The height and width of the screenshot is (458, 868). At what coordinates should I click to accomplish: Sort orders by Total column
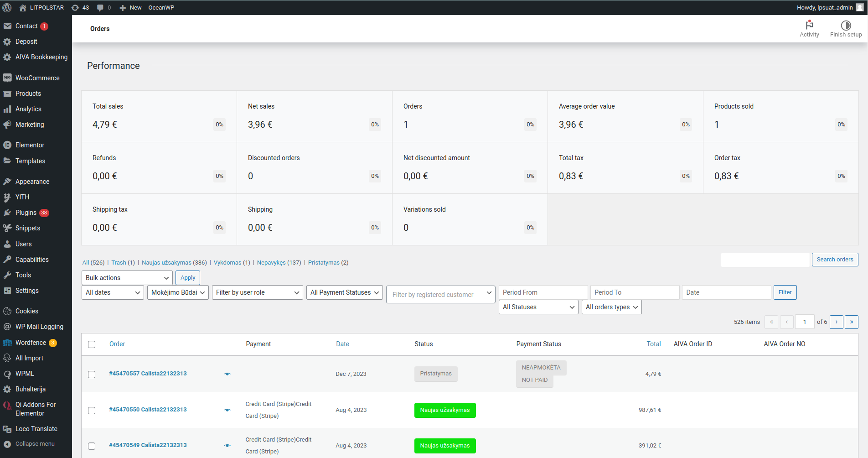pyautogui.click(x=654, y=344)
